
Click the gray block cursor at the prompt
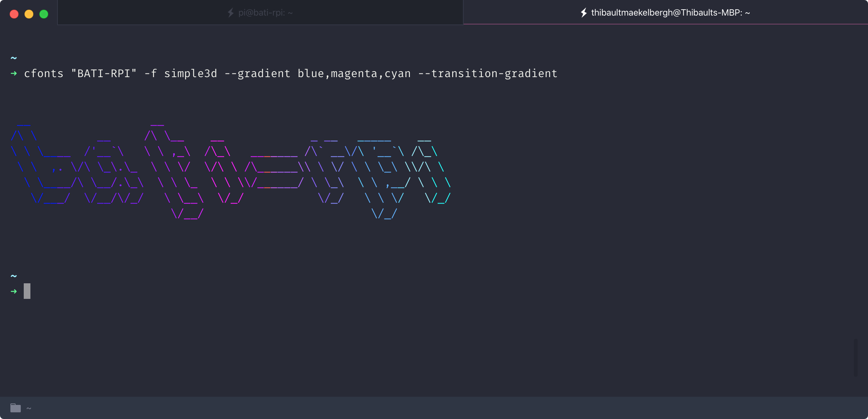coord(27,291)
